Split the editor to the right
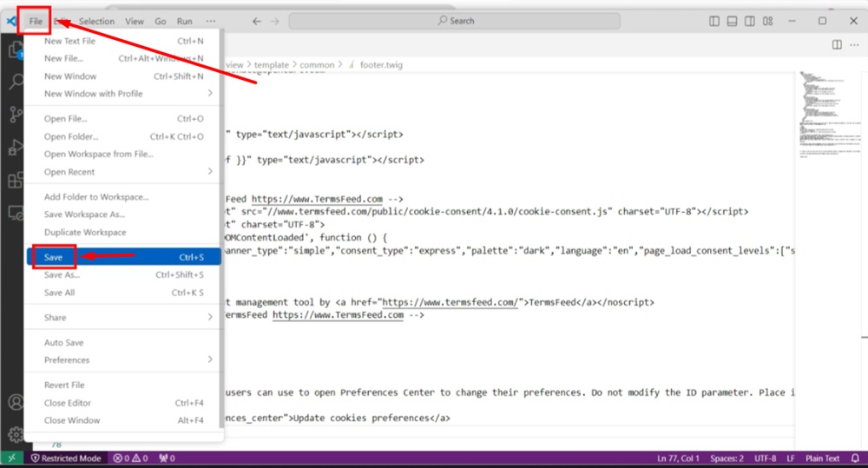 (837, 44)
